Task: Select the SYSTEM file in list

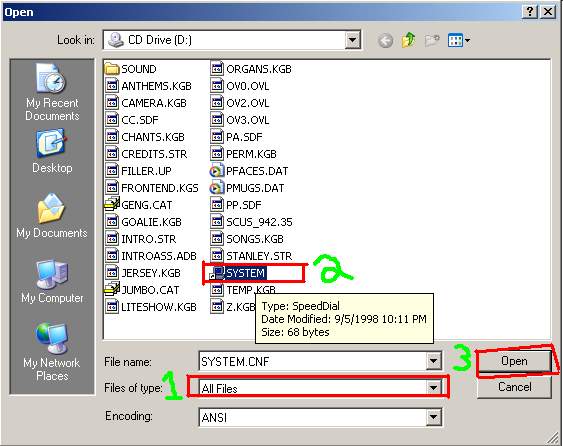Action: click(238, 273)
